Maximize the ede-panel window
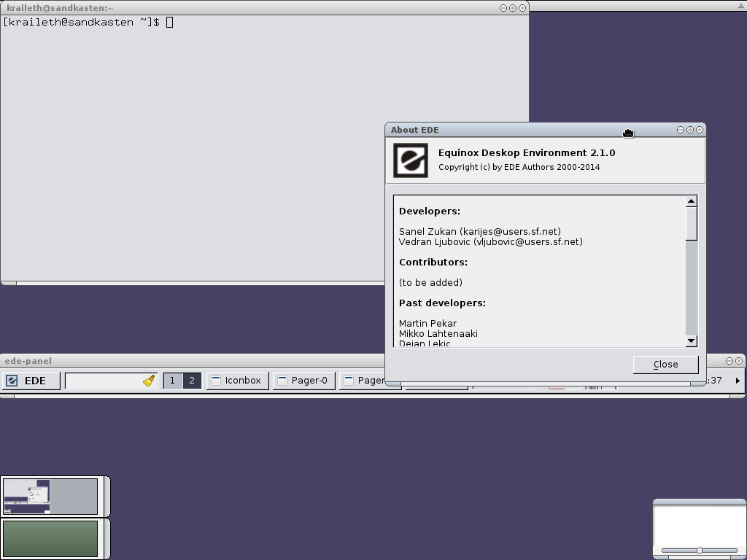Screen dimensions: 747x560 [730, 361]
